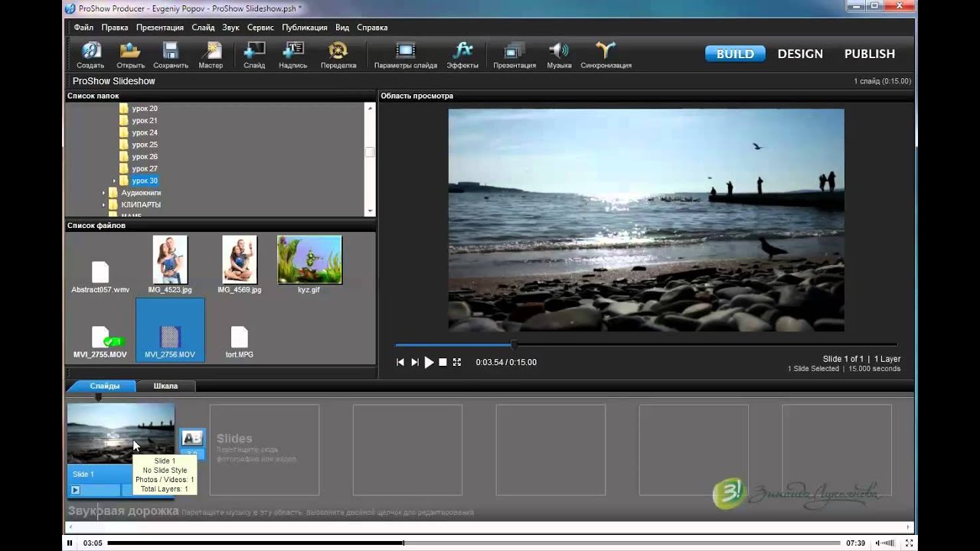Open the Вид menu

pyautogui.click(x=342, y=28)
